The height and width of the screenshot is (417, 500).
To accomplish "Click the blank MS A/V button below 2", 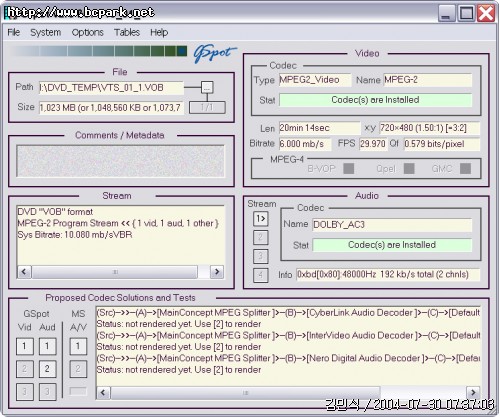I will (78, 391).
